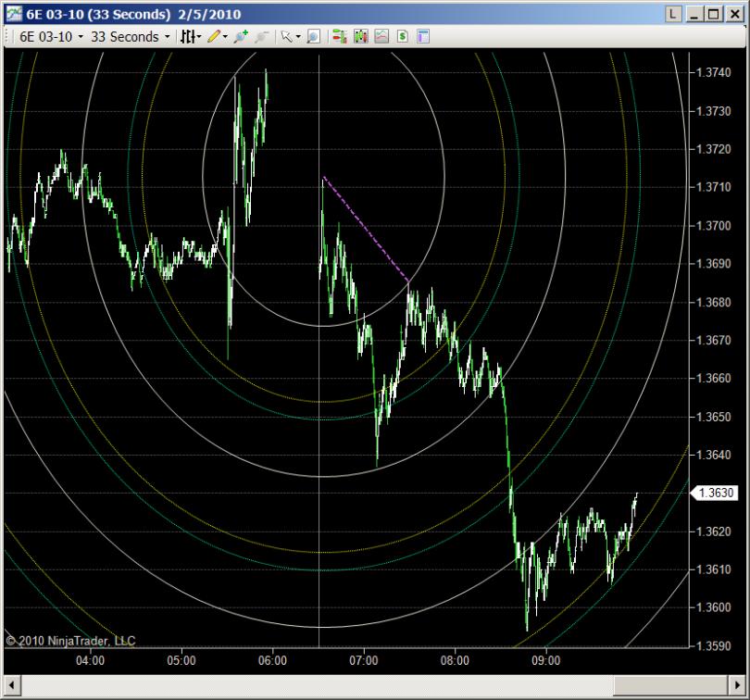Open the Data Series candlestick icon

point(361,36)
